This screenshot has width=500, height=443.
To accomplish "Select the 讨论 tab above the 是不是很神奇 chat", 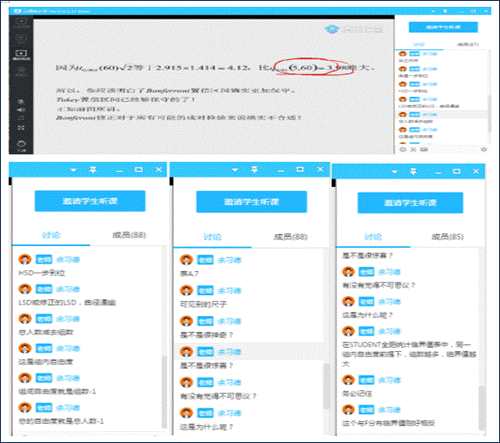I will (x=212, y=237).
